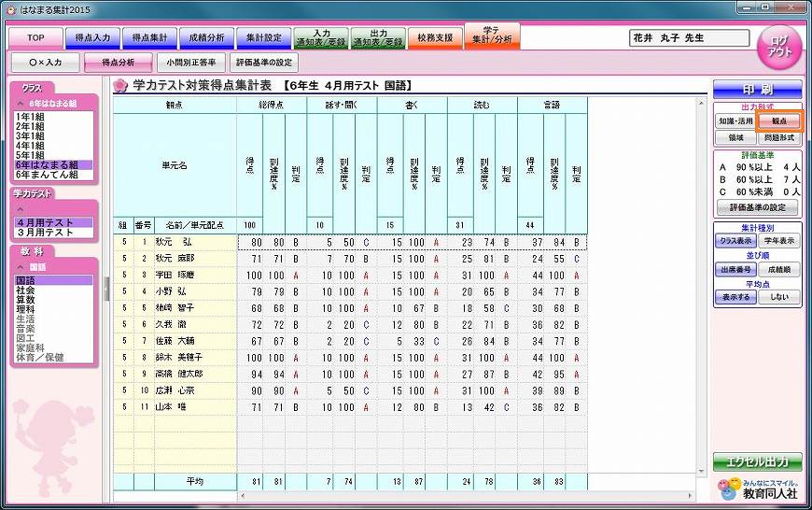
Task: Select class 5年1組
Action: click(54, 155)
